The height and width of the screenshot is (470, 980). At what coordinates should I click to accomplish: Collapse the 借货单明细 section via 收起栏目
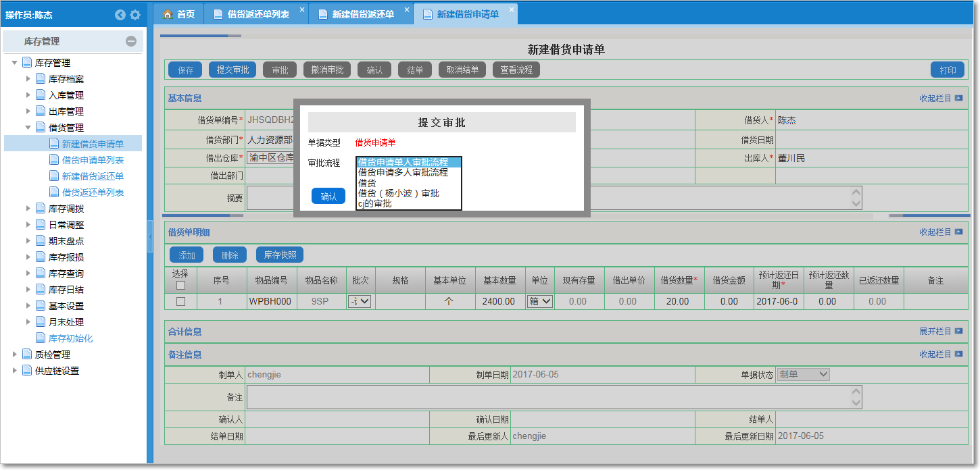(940, 232)
